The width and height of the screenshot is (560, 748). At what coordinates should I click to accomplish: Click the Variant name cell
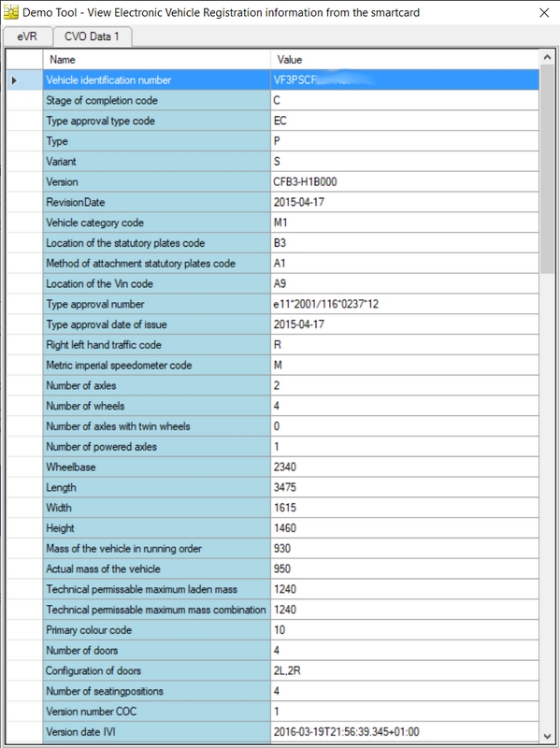157,162
